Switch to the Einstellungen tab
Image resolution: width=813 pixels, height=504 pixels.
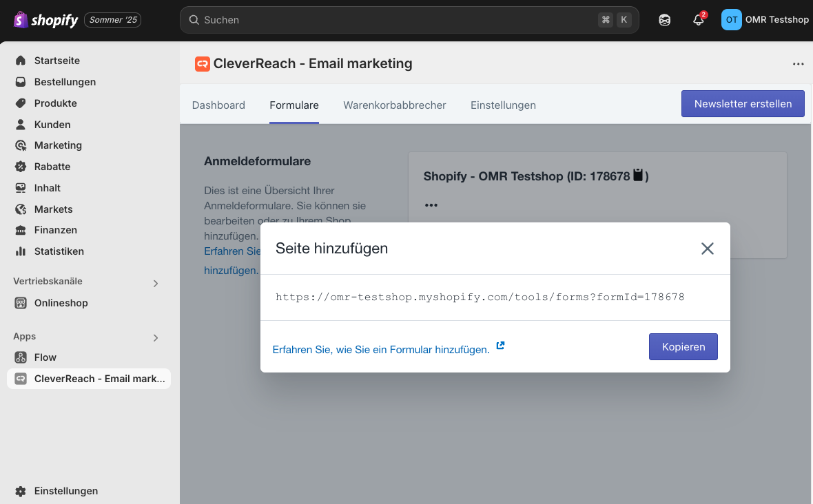tap(503, 105)
